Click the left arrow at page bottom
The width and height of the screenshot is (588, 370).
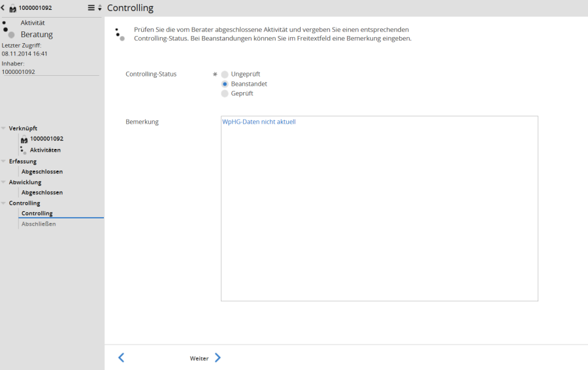(x=121, y=358)
